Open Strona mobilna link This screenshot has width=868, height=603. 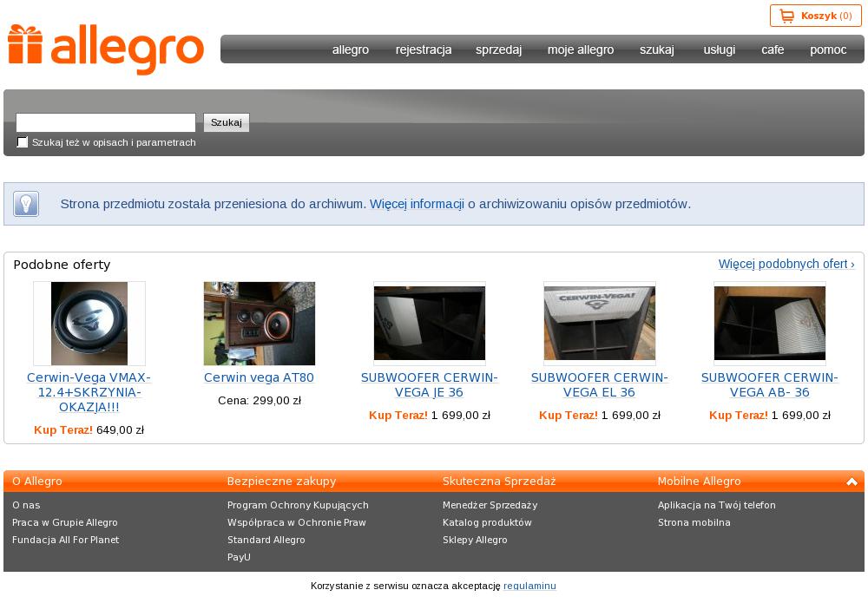click(x=694, y=523)
